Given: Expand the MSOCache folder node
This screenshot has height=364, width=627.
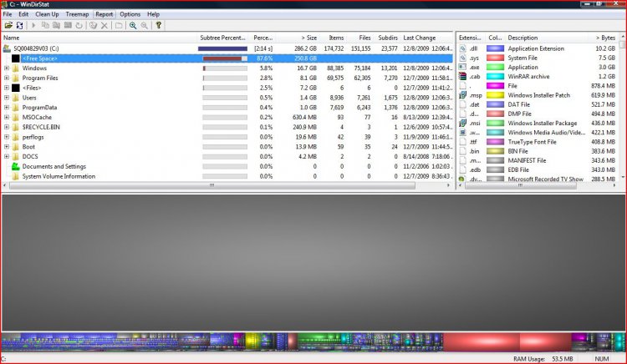Looking at the screenshot, I should point(7,117).
